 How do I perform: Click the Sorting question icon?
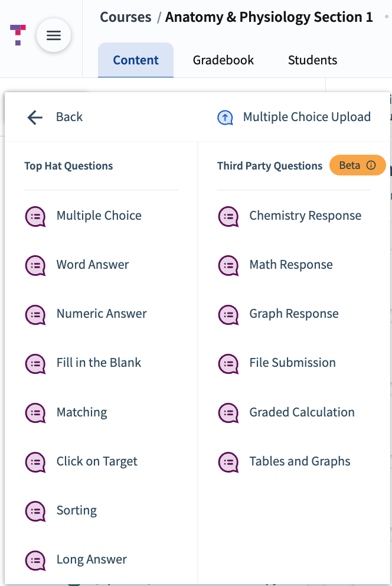(x=35, y=510)
